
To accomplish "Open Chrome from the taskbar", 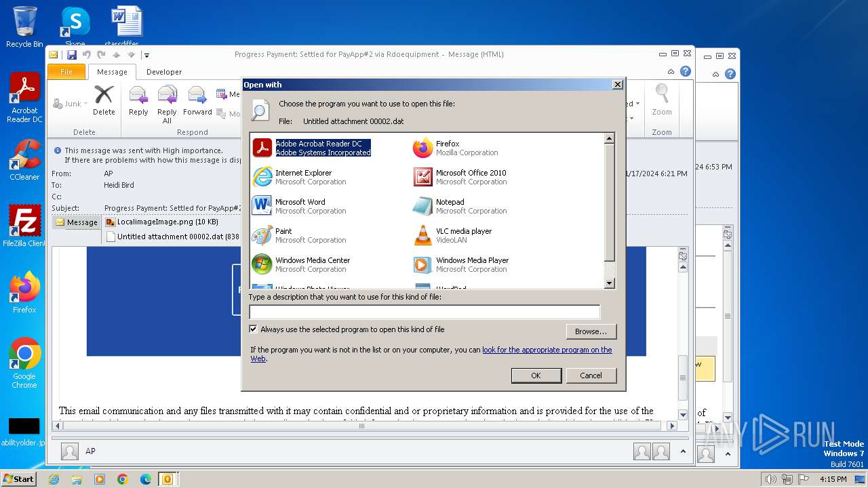I will [123, 479].
